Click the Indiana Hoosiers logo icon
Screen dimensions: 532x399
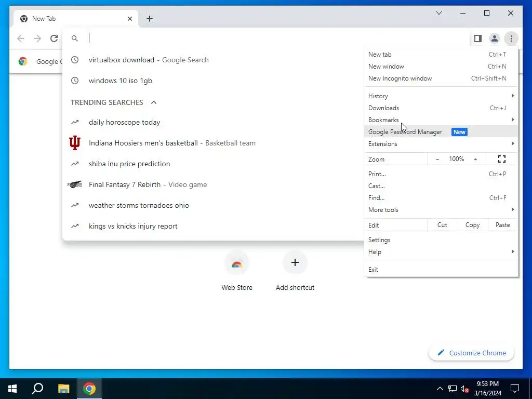coord(75,143)
